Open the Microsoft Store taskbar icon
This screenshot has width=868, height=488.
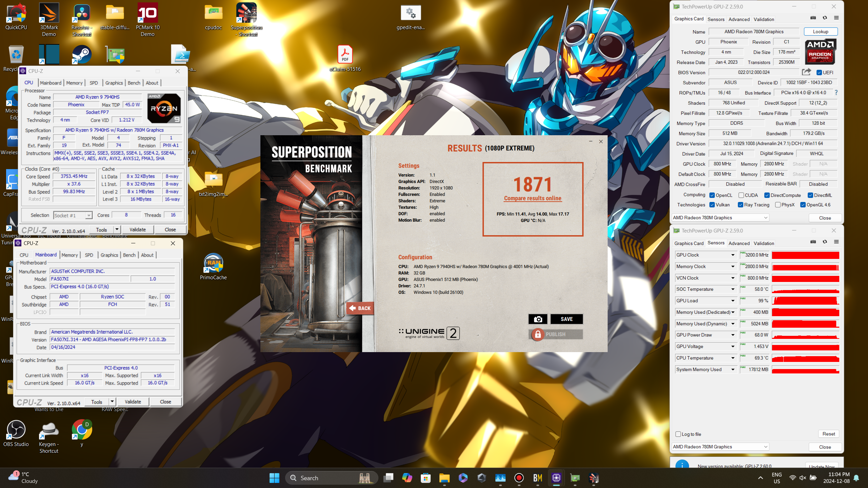pyautogui.click(x=426, y=478)
